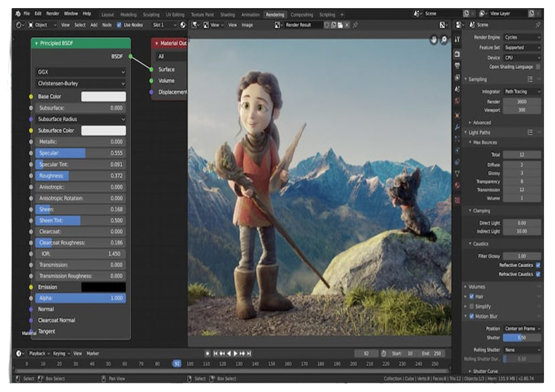555x392 pixels.
Task: Open the Object properties orange square icon
Action: [x=457, y=116]
